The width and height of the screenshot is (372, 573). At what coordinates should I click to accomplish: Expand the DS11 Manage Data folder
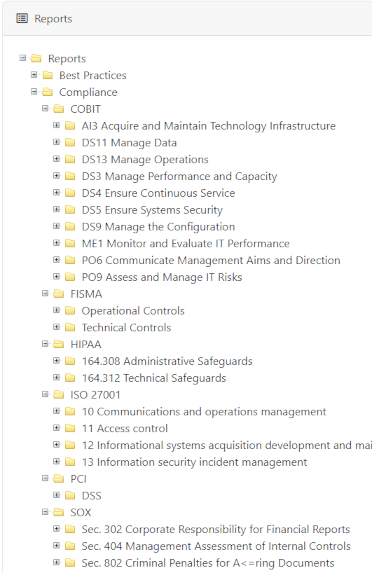[x=56, y=142]
